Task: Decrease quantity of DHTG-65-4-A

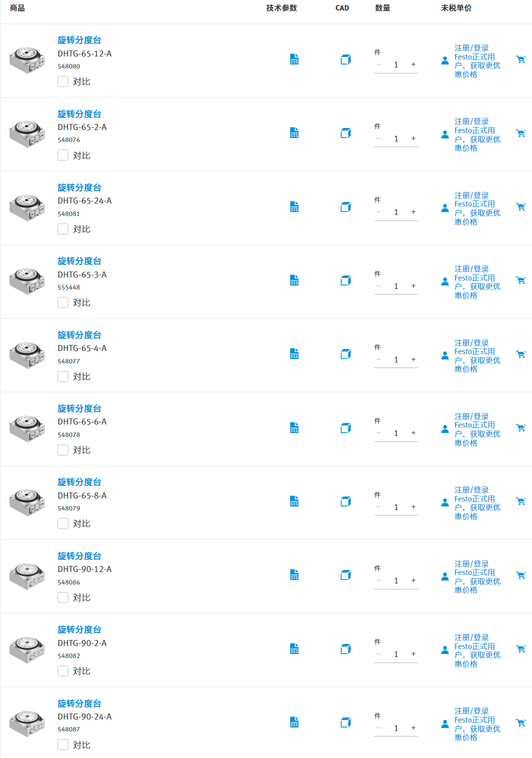Action: 379,359
